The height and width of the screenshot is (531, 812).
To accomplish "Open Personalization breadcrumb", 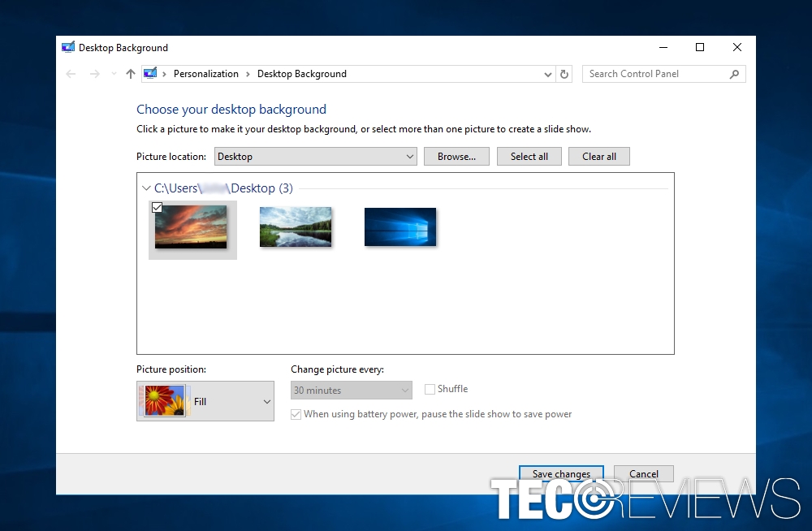I will [x=205, y=74].
